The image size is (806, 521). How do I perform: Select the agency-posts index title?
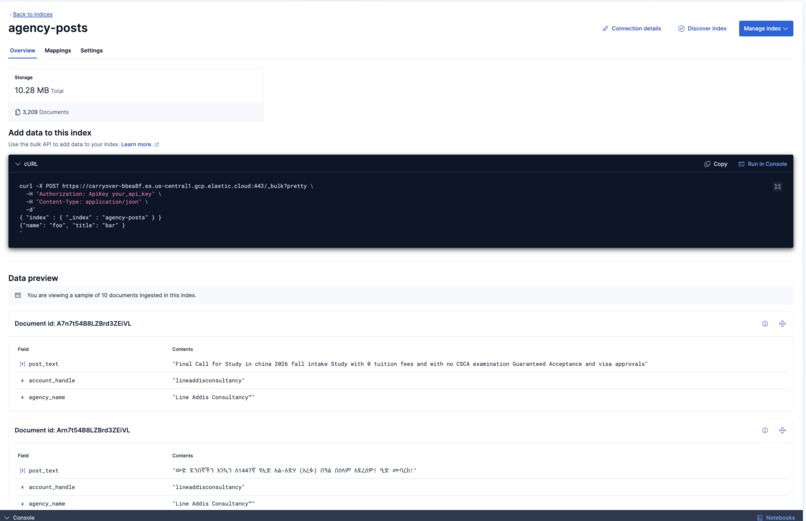tap(48, 28)
